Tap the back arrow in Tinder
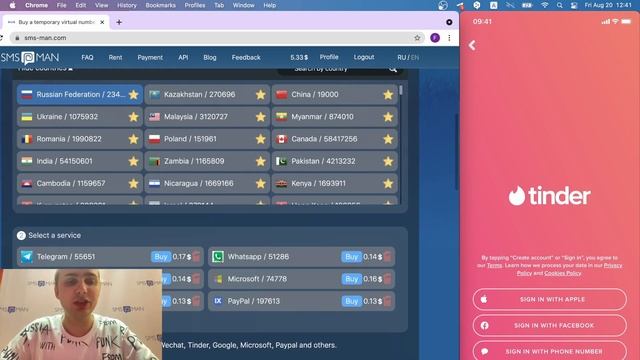Image resolution: width=640 pixels, height=360 pixels. [x=472, y=45]
